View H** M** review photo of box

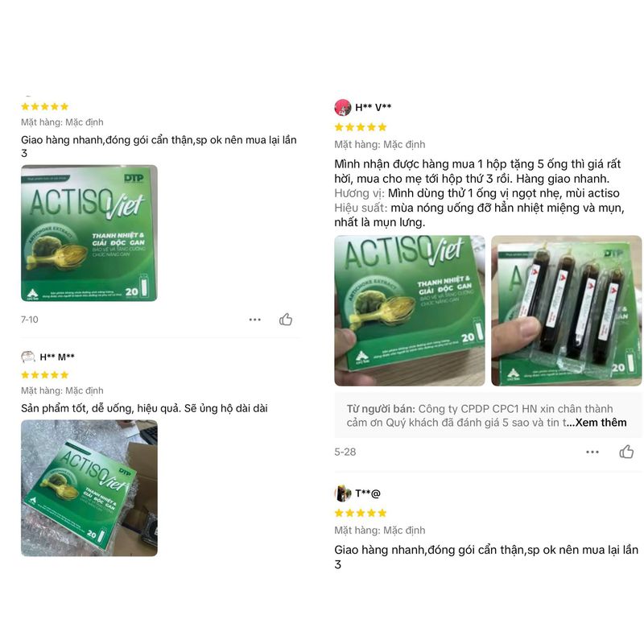pyautogui.click(x=89, y=488)
